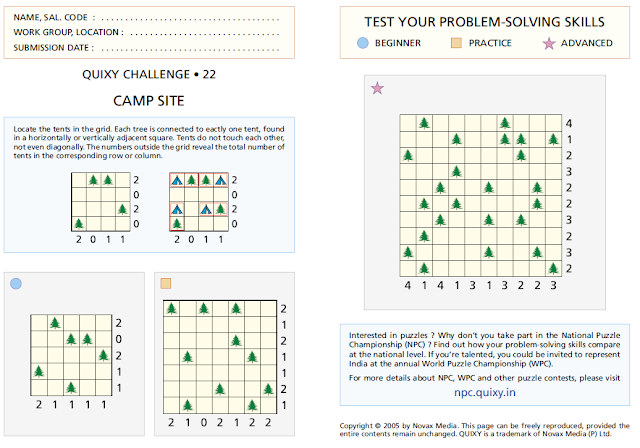Click the BEGINNER label in the header
Screen dimensions: 640x448
[x=398, y=43]
